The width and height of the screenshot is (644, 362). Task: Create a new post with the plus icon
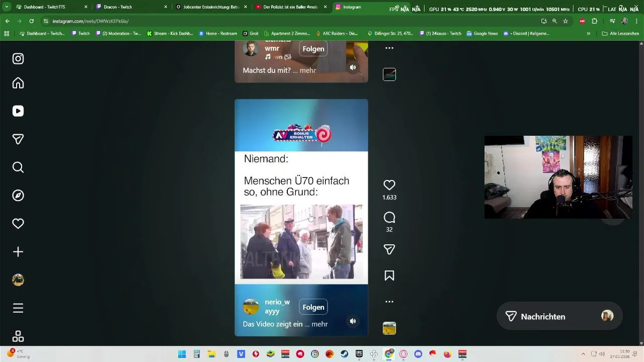[x=18, y=252]
